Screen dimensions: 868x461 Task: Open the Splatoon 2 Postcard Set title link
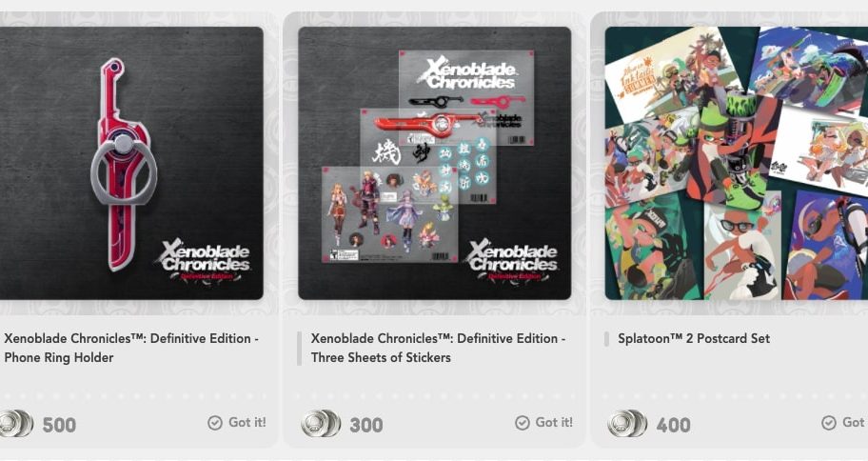pyautogui.click(x=694, y=338)
